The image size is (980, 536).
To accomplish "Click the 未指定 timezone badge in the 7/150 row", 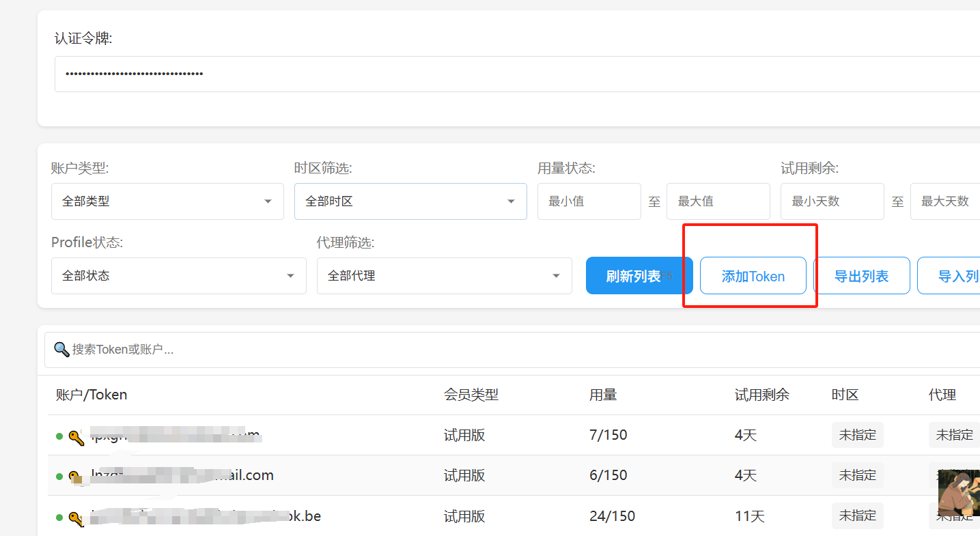I will click(857, 435).
